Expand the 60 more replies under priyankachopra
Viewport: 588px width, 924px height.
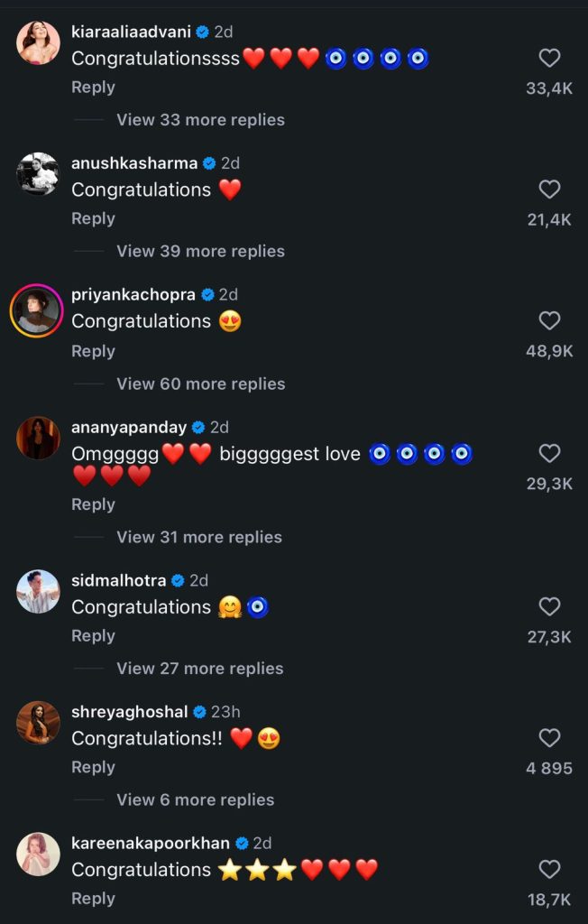point(200,383)
